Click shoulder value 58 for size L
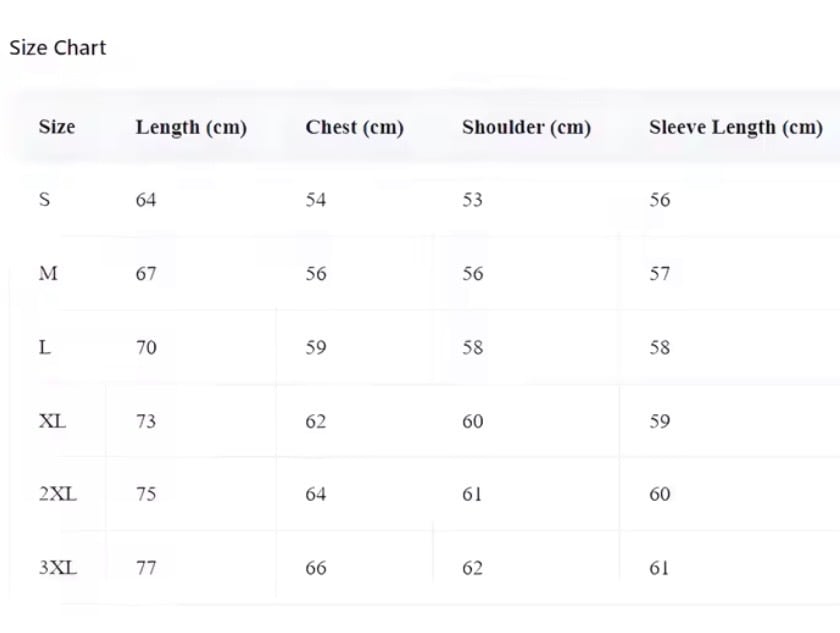This screenshot has width=840, height=633. pyautogui.click(x=473, y=347)
